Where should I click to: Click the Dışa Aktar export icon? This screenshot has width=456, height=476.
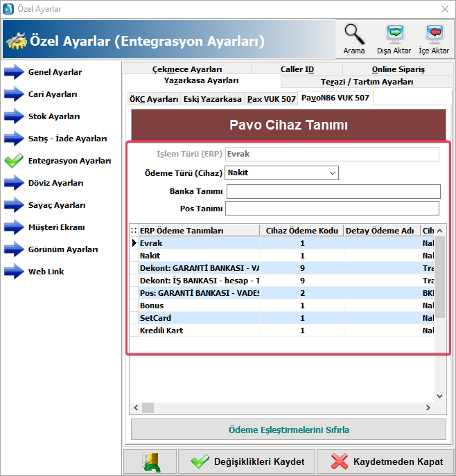pyautogui.click(x=395, y=34)
